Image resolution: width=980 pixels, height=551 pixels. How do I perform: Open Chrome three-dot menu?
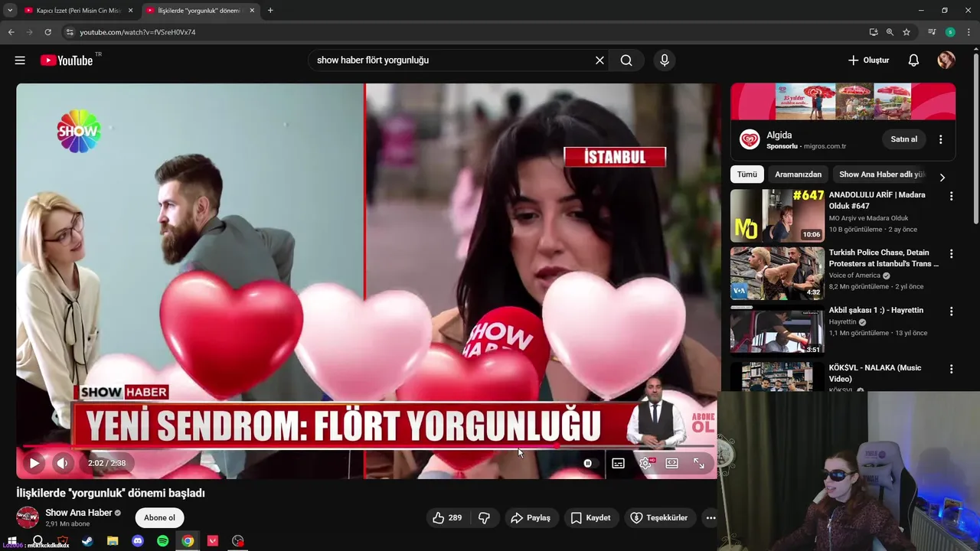point(968,32)
